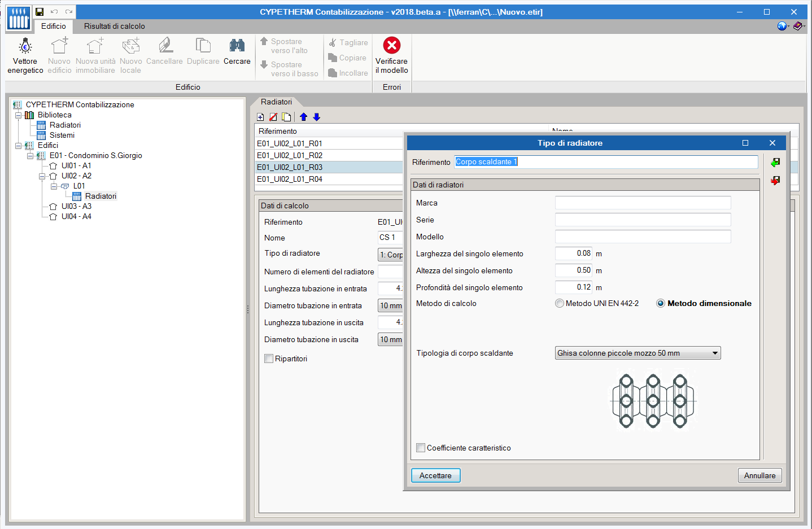
Task: Click the green arrow import icon in dialog
Action: (x=775, y=163)
